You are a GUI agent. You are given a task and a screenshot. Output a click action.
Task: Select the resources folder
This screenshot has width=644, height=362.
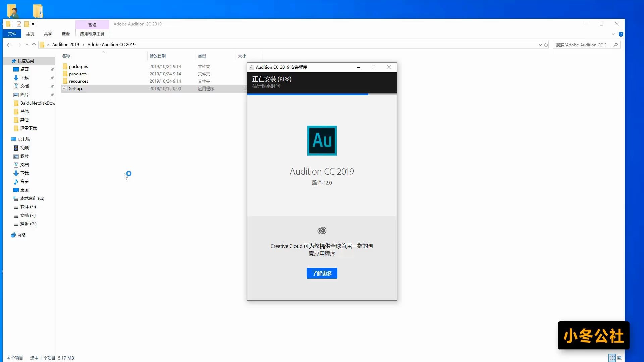coord(78,81)
